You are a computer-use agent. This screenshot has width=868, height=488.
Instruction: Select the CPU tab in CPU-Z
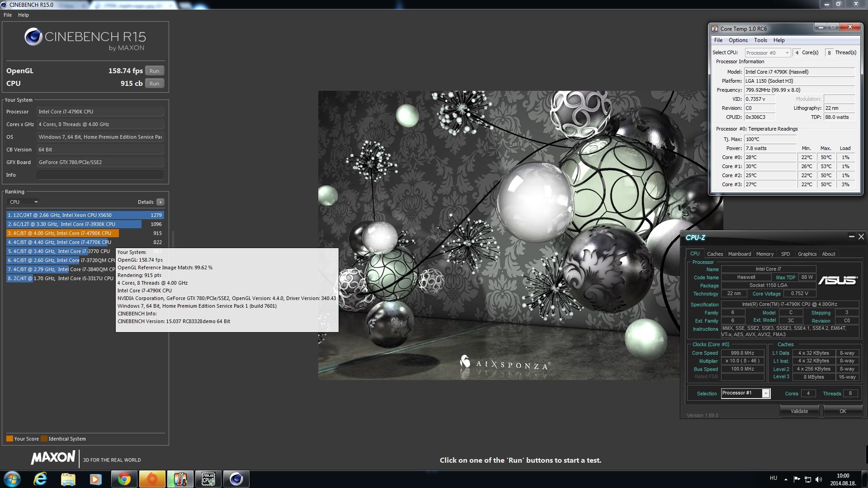[695, 253]
